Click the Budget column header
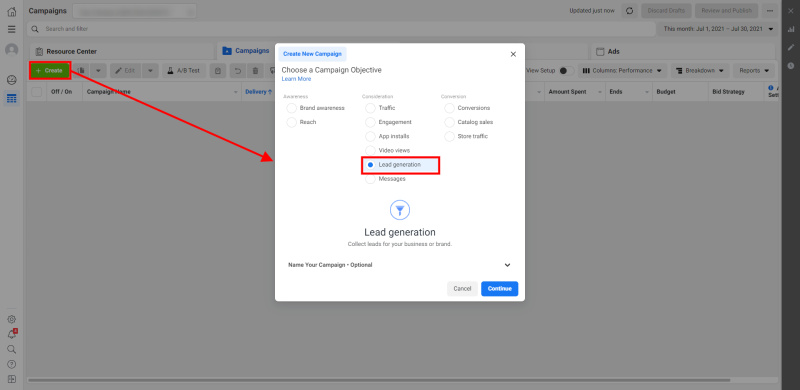The image size is (800, 390). 666,92
